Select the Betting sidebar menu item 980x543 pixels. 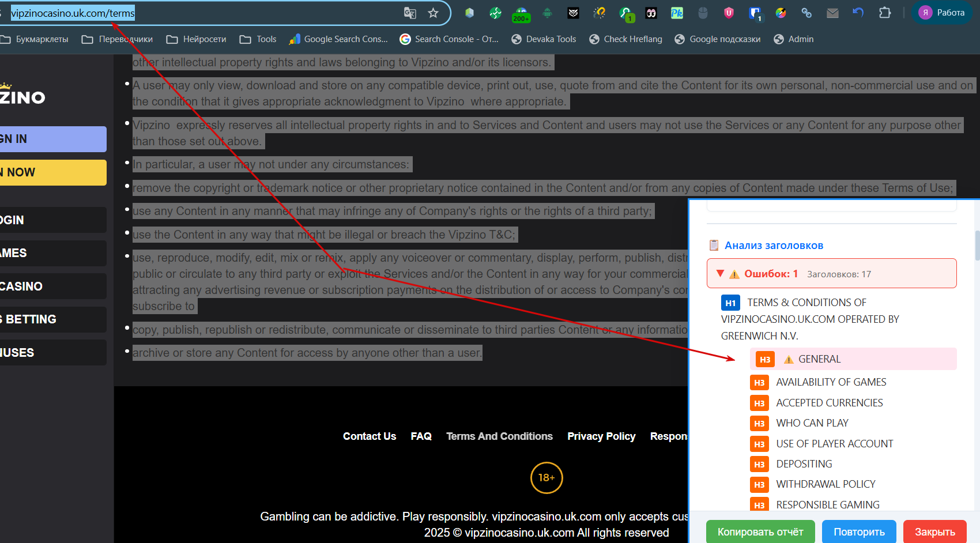53,319
